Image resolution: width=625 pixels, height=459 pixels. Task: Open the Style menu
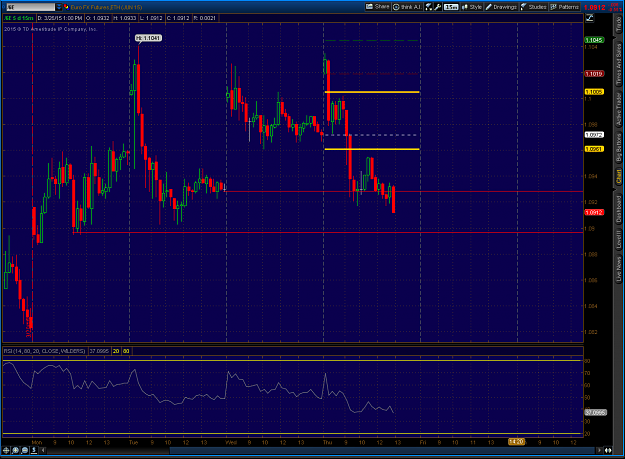[x=472, y=7]
